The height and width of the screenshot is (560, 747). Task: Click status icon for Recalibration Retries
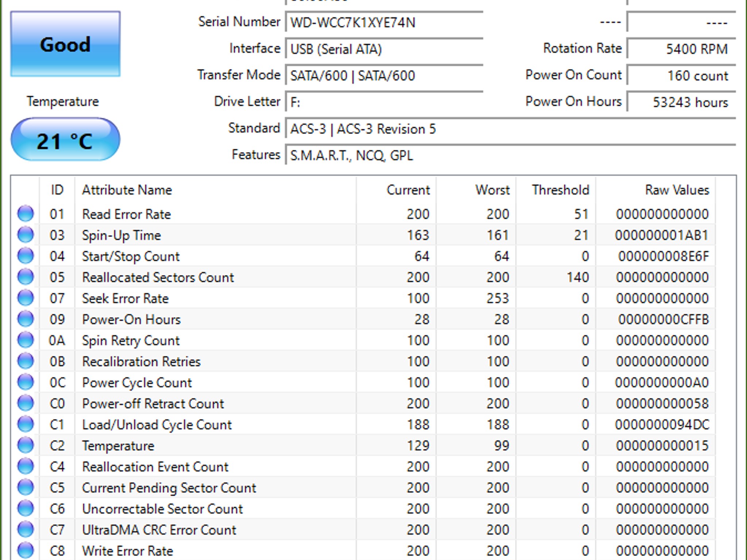point(26,361)
